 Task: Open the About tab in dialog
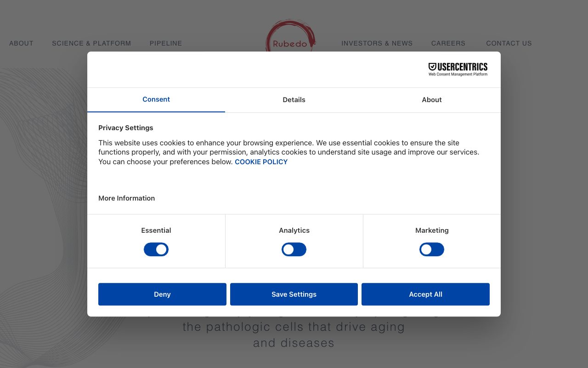(432, 100)
